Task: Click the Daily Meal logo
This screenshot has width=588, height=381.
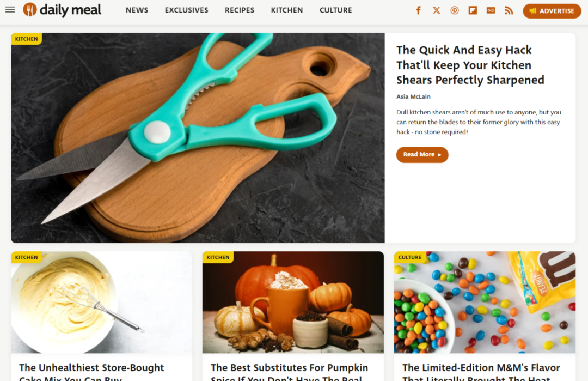Action: click(x=62, y=10)
